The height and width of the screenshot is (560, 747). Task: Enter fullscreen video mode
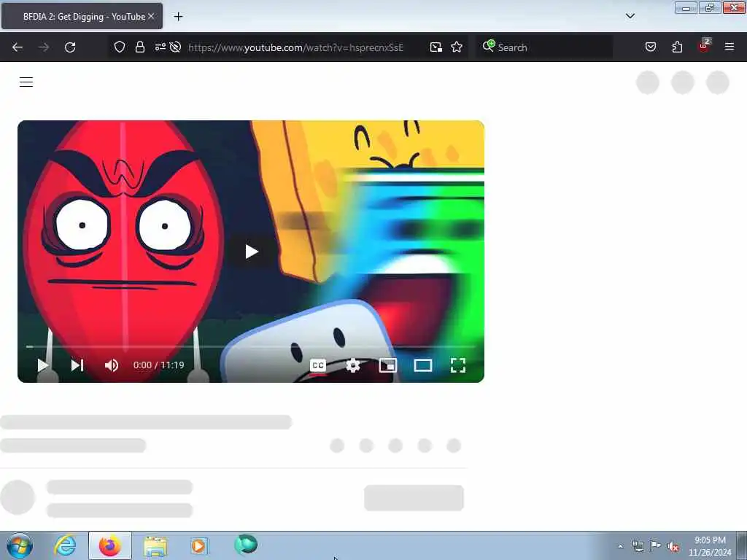coord(458,365)
